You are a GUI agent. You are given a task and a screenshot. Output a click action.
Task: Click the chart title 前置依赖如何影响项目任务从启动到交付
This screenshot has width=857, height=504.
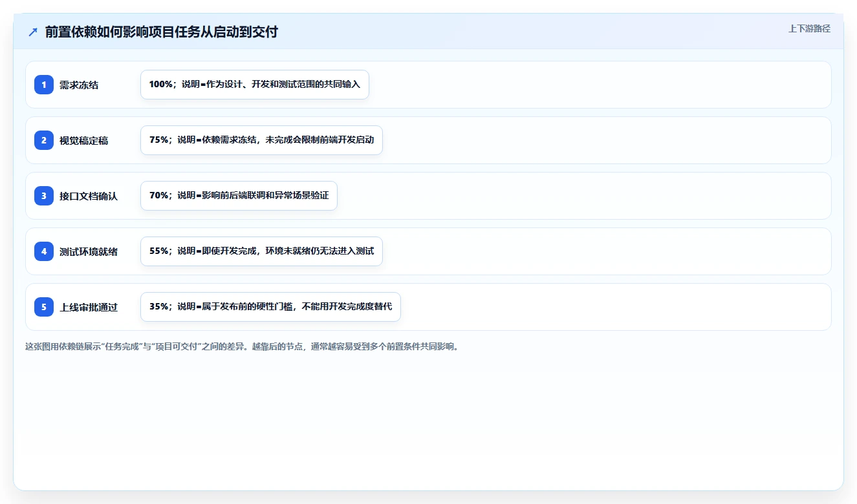(x=162, y=32)
